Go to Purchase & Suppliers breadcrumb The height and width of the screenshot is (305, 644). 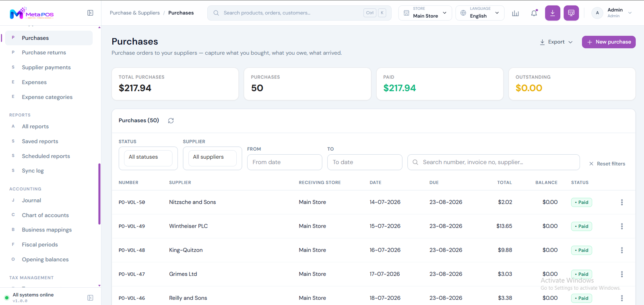point(135,13)
